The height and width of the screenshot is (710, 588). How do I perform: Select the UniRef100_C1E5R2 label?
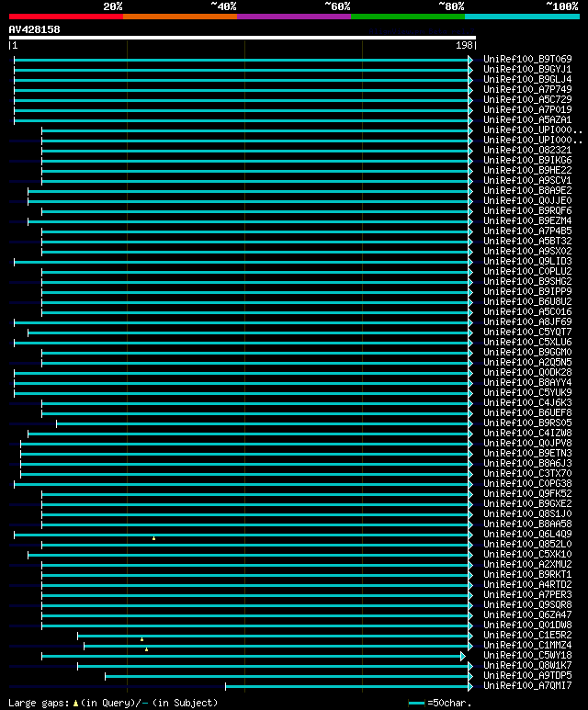(527, 636)
